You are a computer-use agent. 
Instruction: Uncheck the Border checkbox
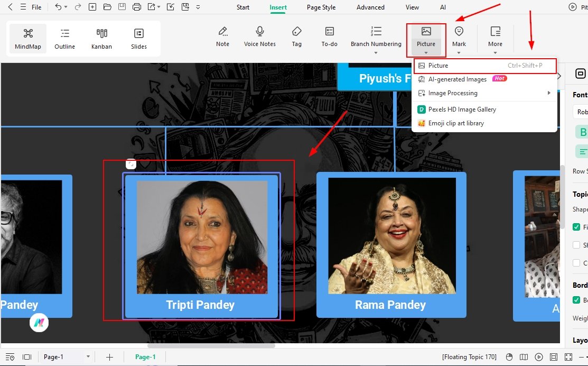576,300
